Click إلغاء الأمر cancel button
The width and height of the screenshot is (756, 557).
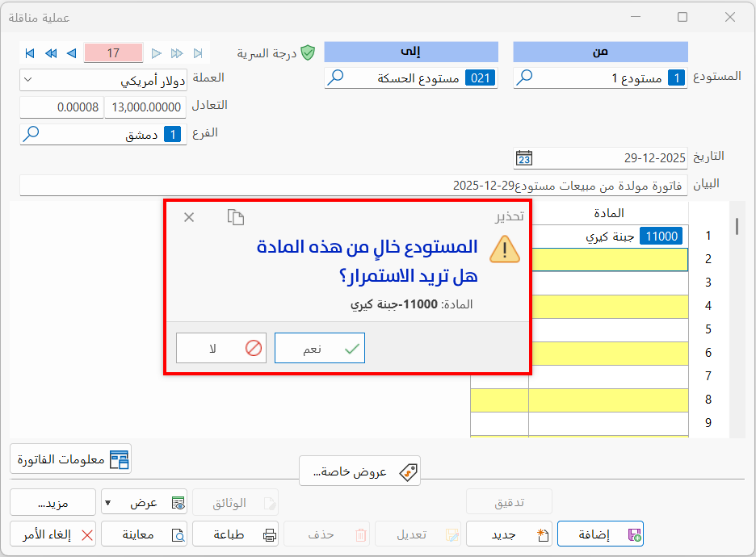click(53, 535)
